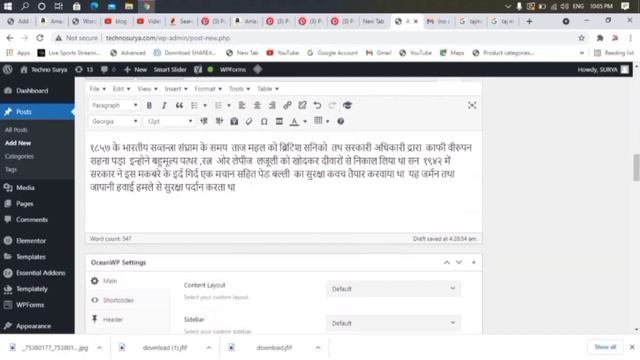Paste as text clipboard icon
The height and width of the screenshot is (360, 640).
(x=234, y=121)
